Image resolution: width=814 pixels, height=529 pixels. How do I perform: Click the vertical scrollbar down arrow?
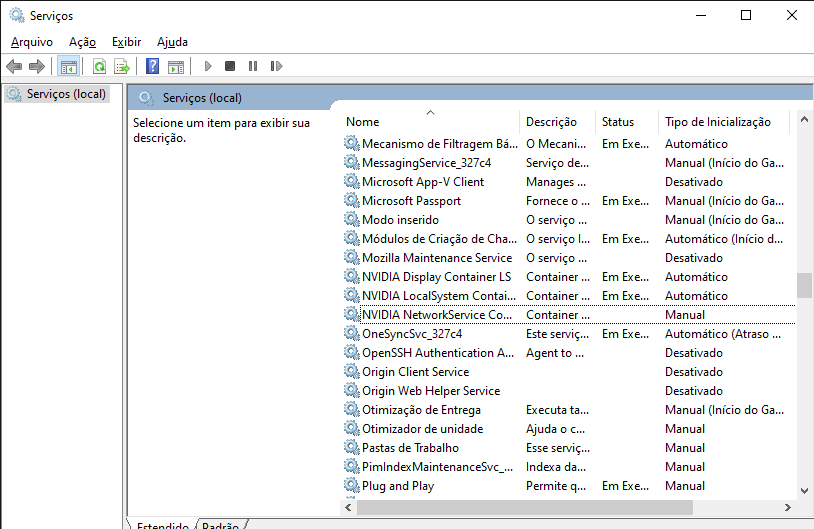(804, 491)
